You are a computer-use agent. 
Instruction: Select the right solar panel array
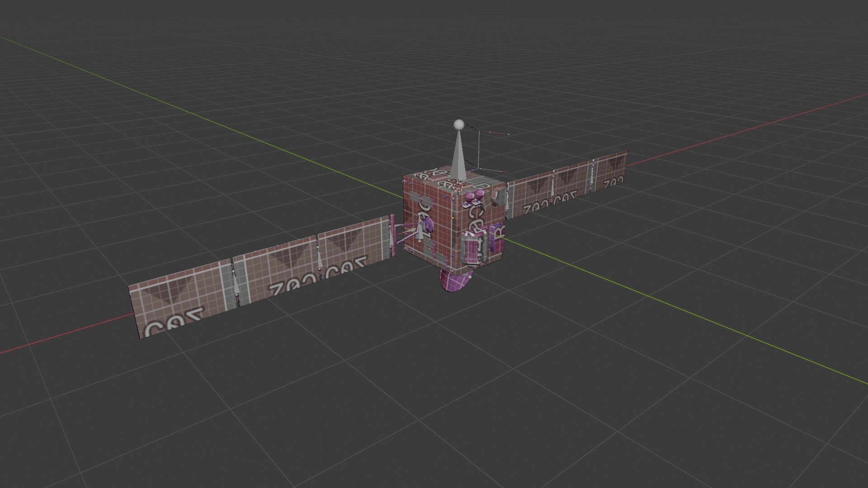coord(566,185)
